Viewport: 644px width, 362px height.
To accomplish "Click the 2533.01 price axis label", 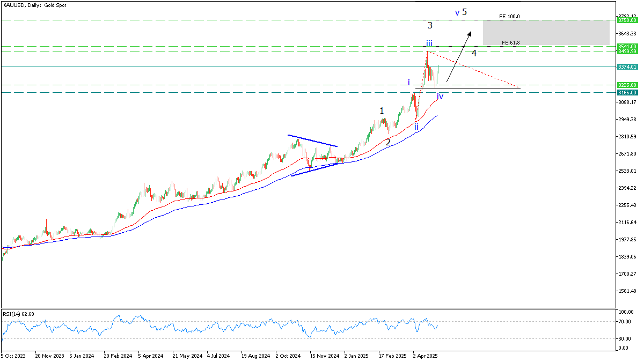I will click(627, 171).
